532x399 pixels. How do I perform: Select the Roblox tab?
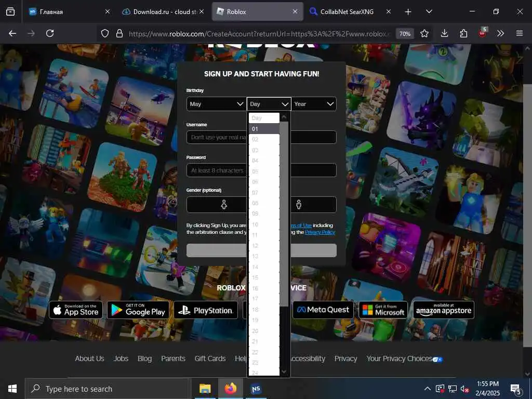coord(257,11)
